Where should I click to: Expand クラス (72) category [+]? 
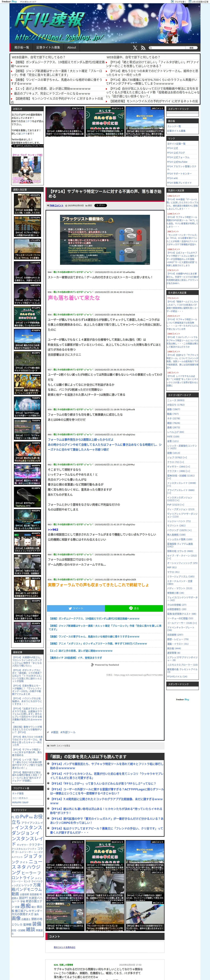[182, 462]
